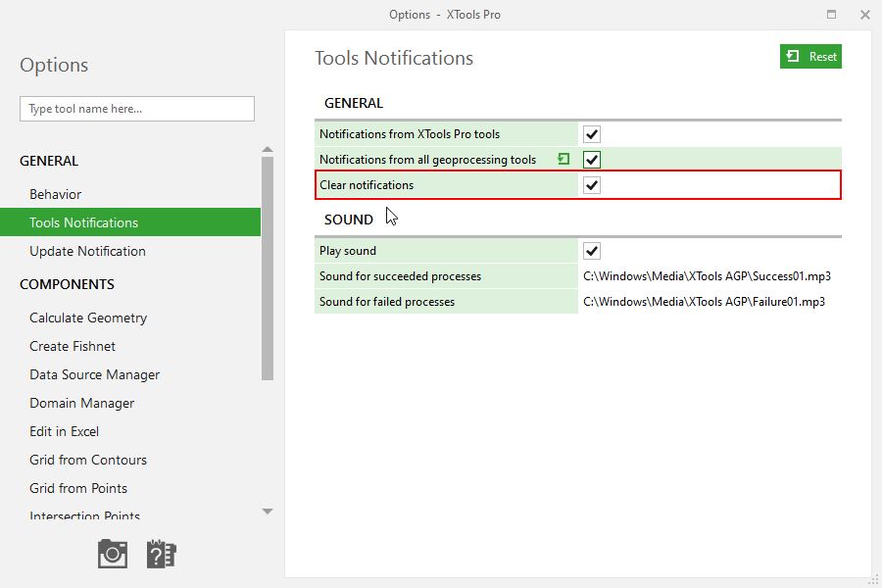Click the Success01.mp3 sound path

pyautogui.click(x=707, y=276)
